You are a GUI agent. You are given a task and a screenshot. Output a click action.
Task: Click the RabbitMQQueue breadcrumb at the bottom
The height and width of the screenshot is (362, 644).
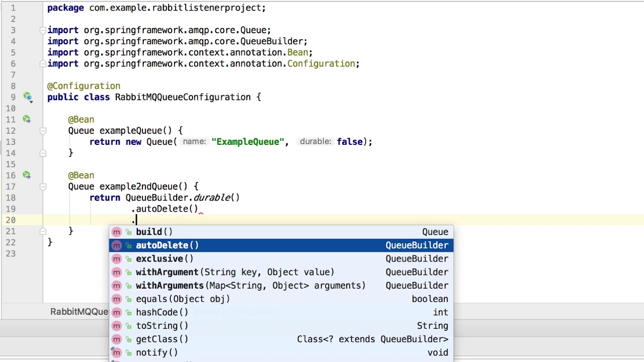79,312
